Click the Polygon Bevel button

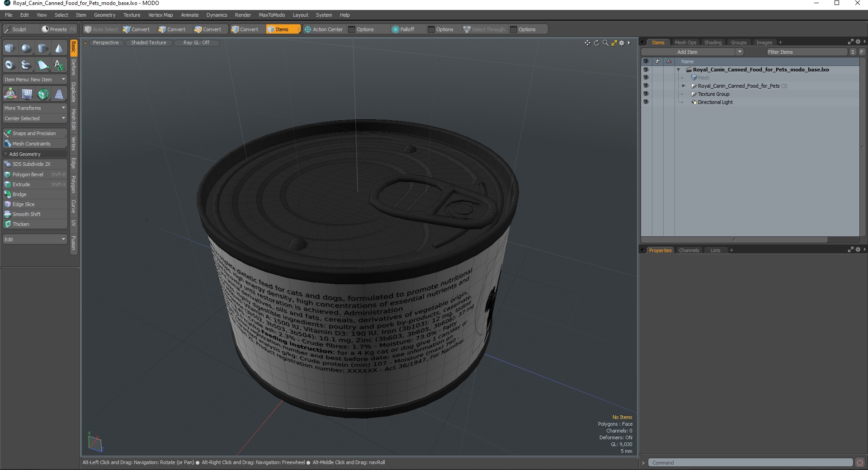click(35, 174)
